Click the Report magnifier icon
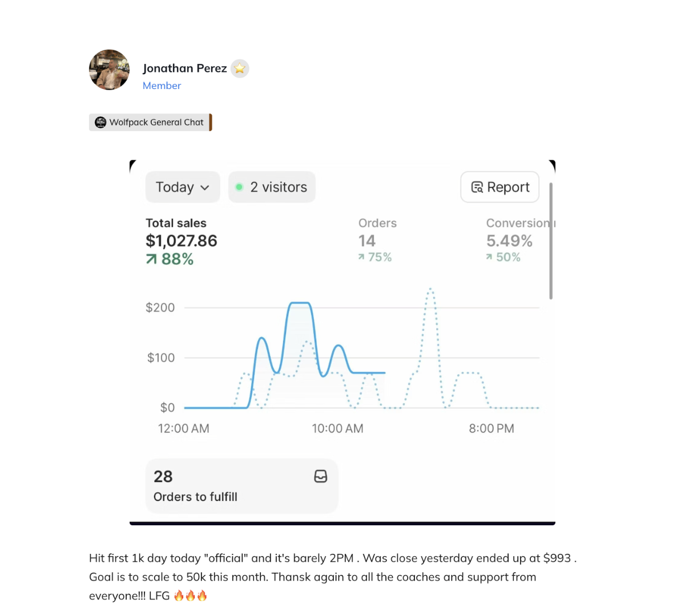 [x=477, y=187]
